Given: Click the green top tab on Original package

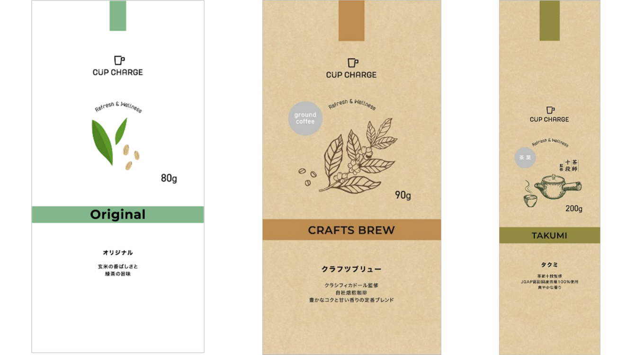Looking at the screenshot, I should click(118, 16).
